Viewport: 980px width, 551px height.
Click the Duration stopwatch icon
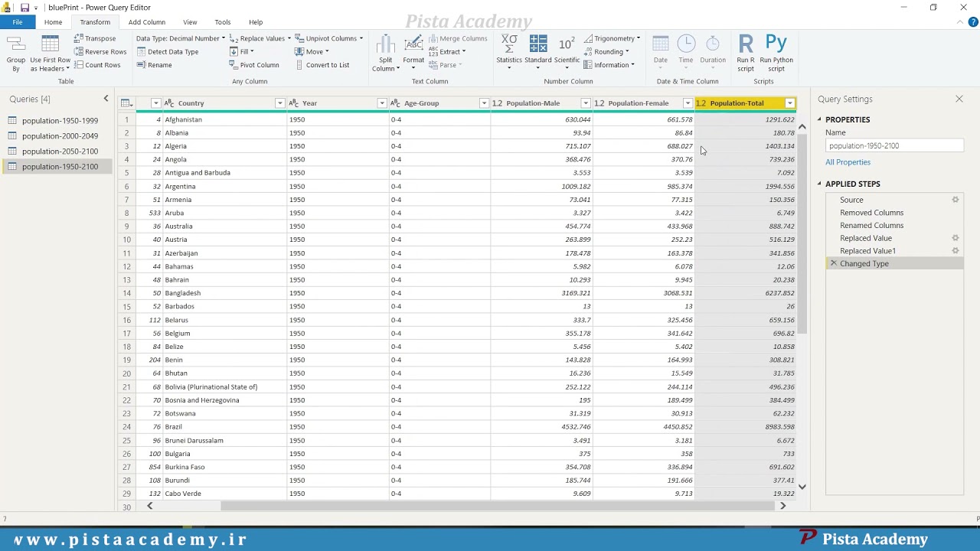point(713,44)
